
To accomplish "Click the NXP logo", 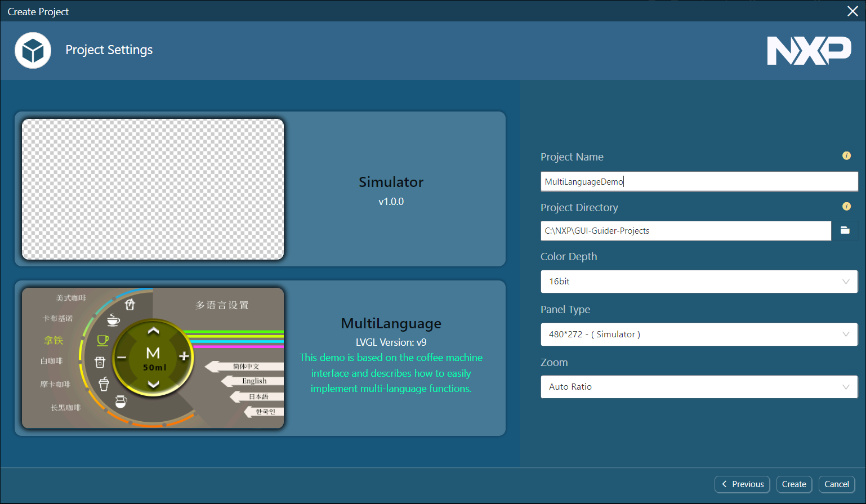I will coord(809,51).
